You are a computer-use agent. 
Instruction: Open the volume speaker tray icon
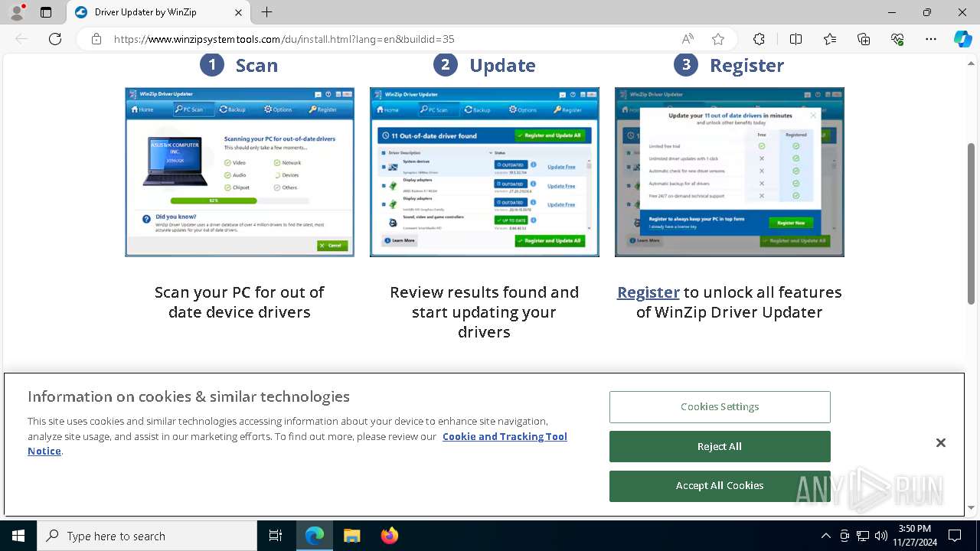(x=881, y=536)
